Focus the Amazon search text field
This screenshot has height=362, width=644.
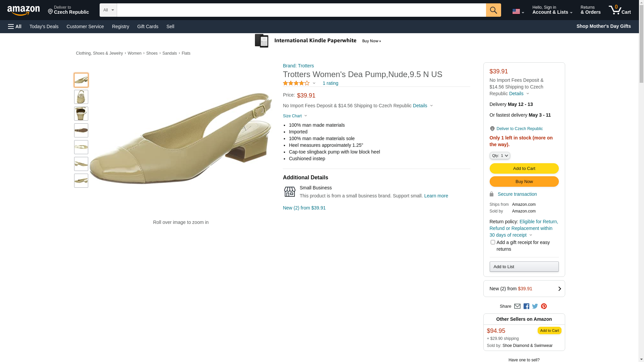click(301, 10)
